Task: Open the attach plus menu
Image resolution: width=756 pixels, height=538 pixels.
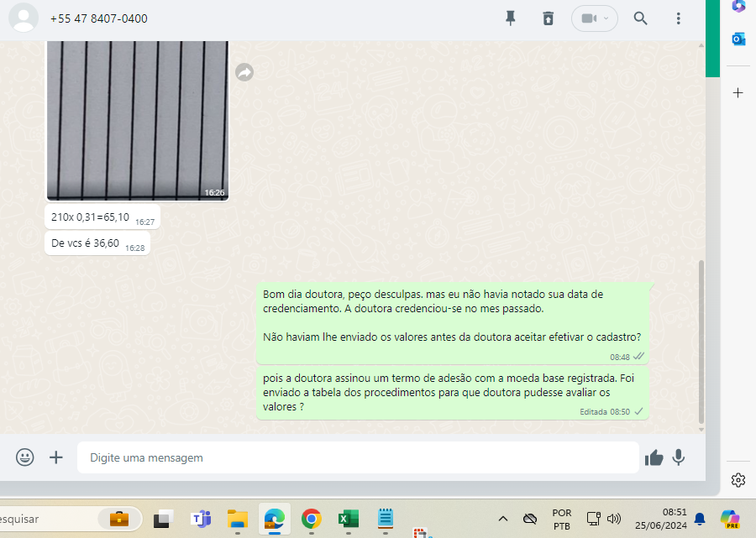Action: click(56, 457)
